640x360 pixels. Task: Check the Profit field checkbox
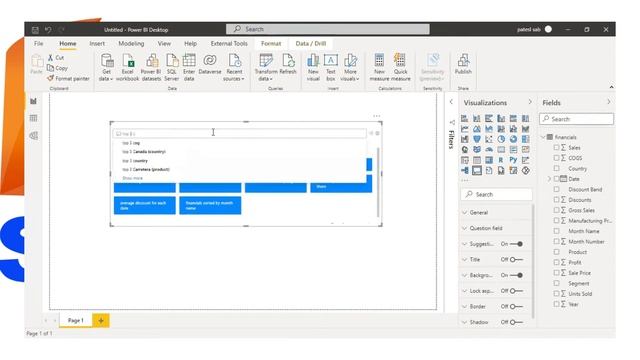point(556,262)
